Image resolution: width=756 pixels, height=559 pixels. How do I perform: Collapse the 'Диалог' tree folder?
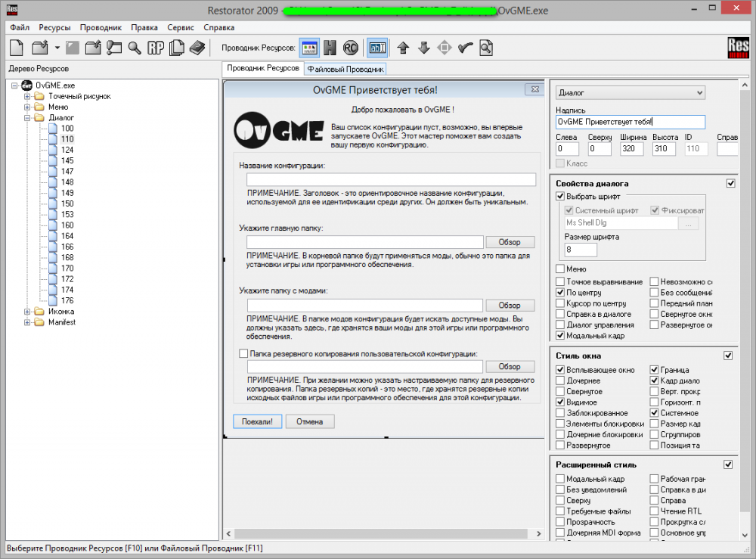point(28,118)
